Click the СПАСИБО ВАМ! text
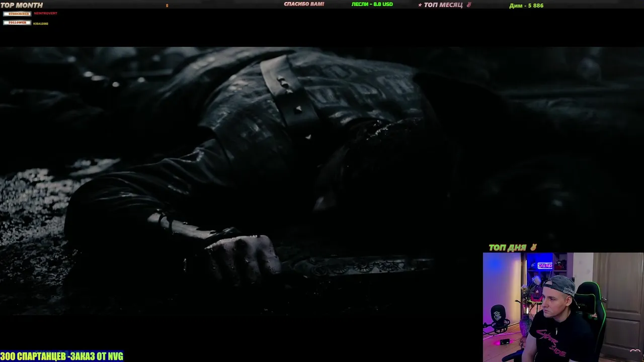 click(304, 4)
